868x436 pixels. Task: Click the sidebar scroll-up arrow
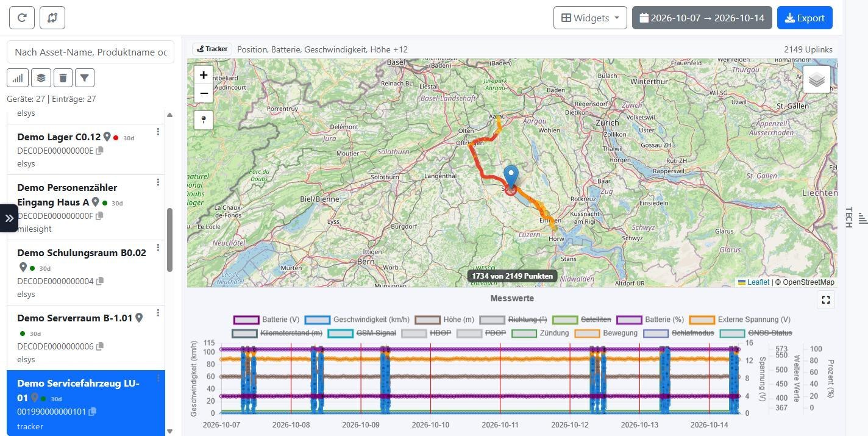[x=169, y=115]
